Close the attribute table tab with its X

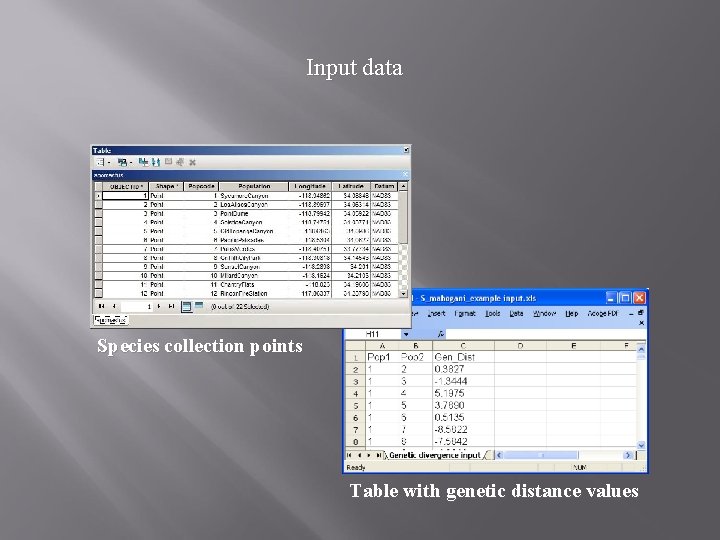pyautogui.click(x=405, y=174)
